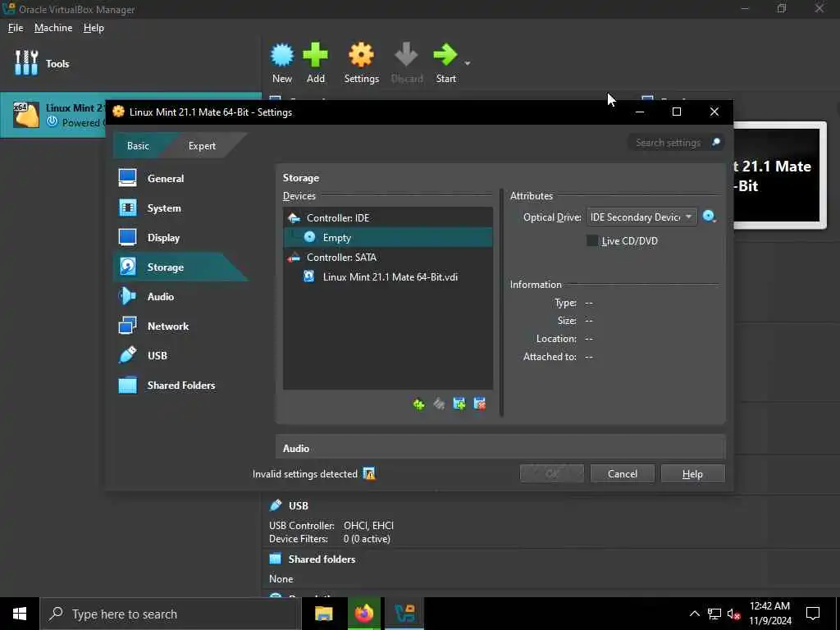Select Controller: IDE in device tree
The width and height of the screenshot is (840, 630).
point(388,217)
